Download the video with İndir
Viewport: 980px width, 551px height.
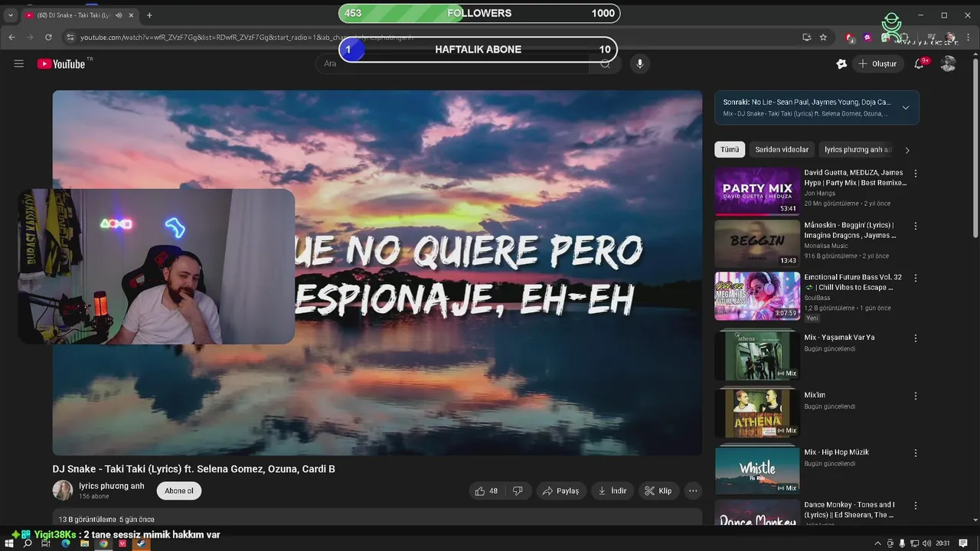[x=612, y=491]
